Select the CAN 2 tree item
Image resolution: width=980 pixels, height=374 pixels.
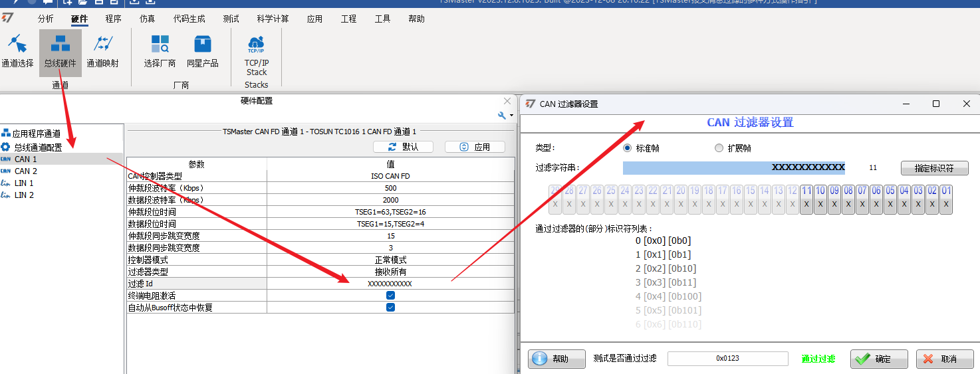coord(26,171)
